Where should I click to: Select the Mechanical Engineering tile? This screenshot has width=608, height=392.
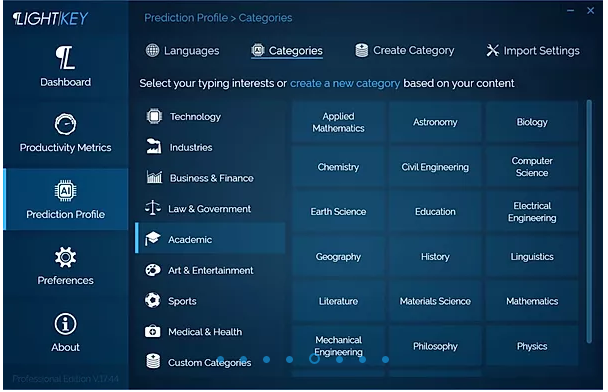click(338, 346)
